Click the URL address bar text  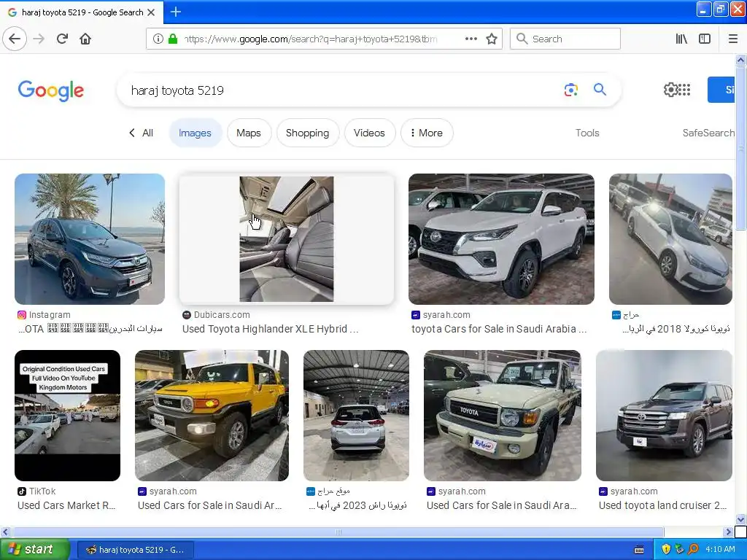click(310, 39)
